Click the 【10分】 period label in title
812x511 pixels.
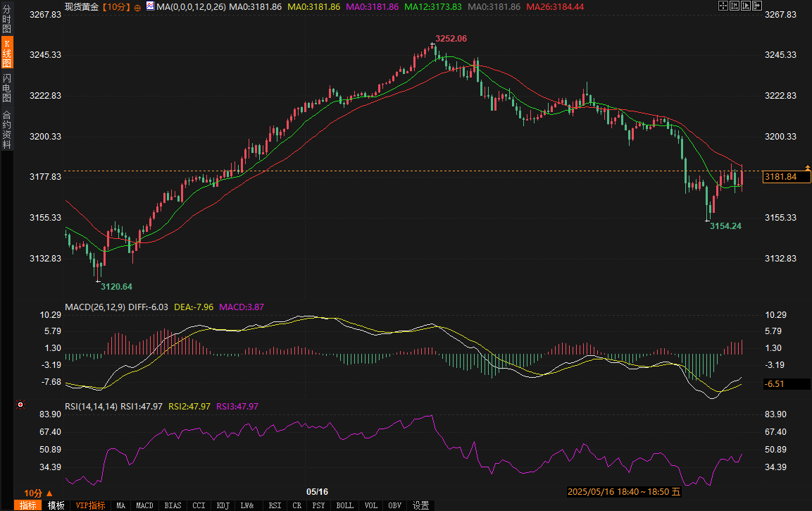(116, 7)
